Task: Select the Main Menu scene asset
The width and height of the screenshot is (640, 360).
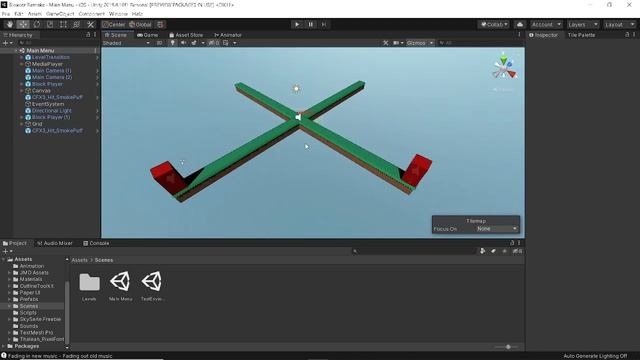Action: 120,287
